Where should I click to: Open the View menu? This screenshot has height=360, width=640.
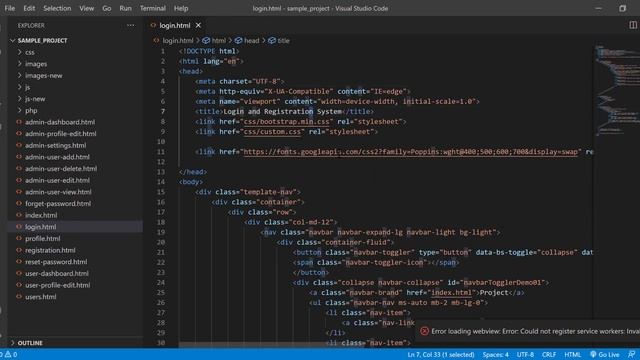87,8
